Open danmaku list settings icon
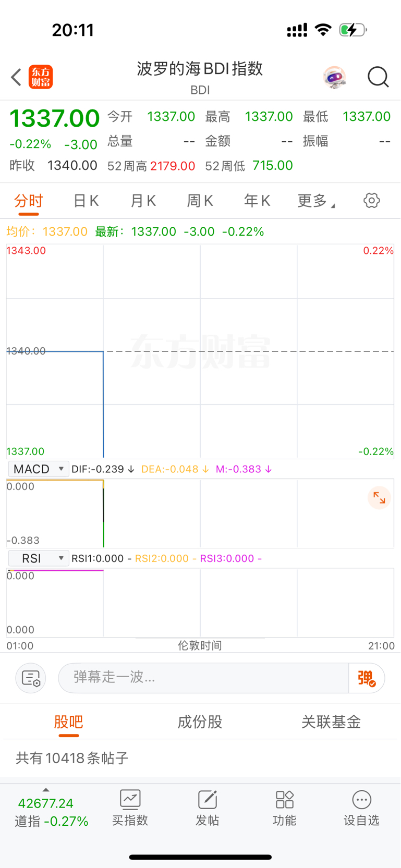 coord(31,678)
